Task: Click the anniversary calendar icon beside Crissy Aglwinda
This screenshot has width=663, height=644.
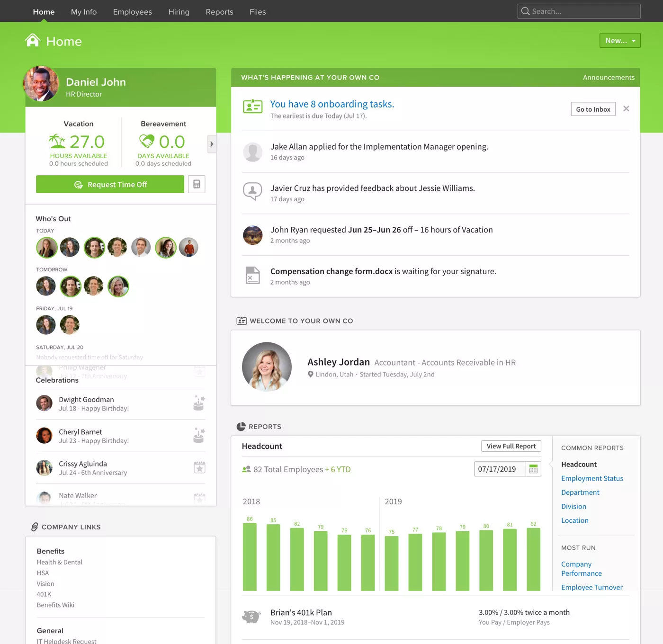Action: (x=199, y=467)
